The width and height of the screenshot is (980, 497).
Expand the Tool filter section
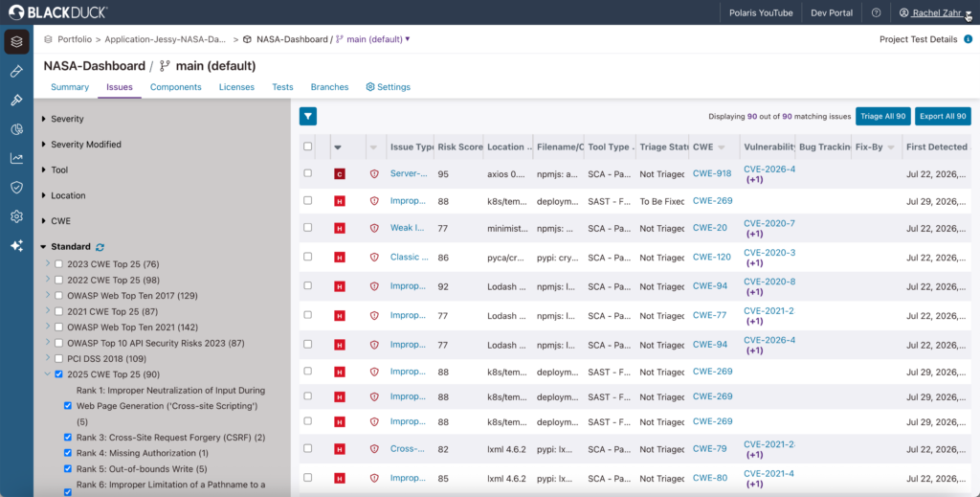coord(44,170)
